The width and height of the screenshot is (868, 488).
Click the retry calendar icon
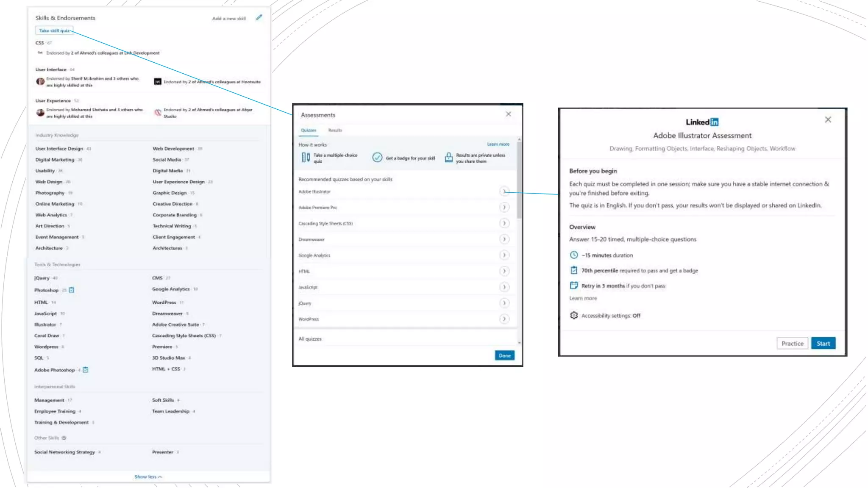pyautogui.click(x=573, y=286)
